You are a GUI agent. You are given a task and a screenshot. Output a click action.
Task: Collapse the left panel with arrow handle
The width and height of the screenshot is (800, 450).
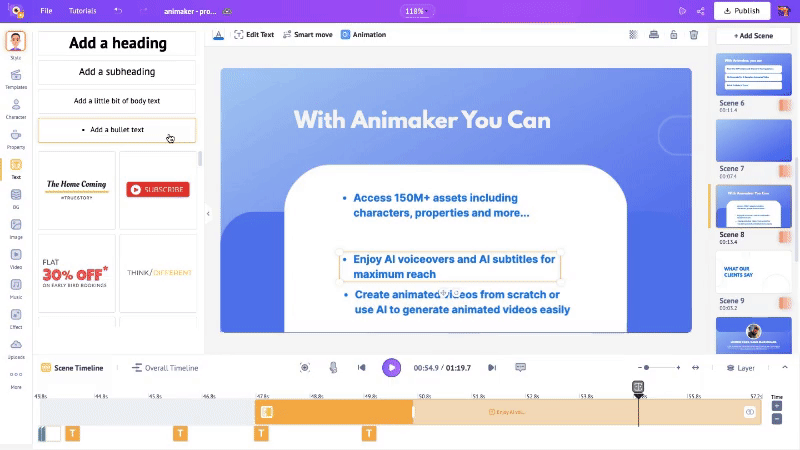point(208,213)
